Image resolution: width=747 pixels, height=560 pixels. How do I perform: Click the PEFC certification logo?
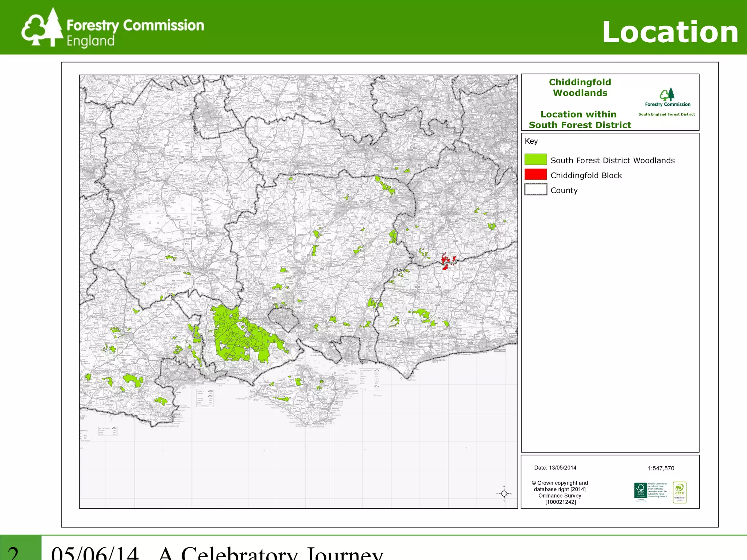click(x=680, y=492)
